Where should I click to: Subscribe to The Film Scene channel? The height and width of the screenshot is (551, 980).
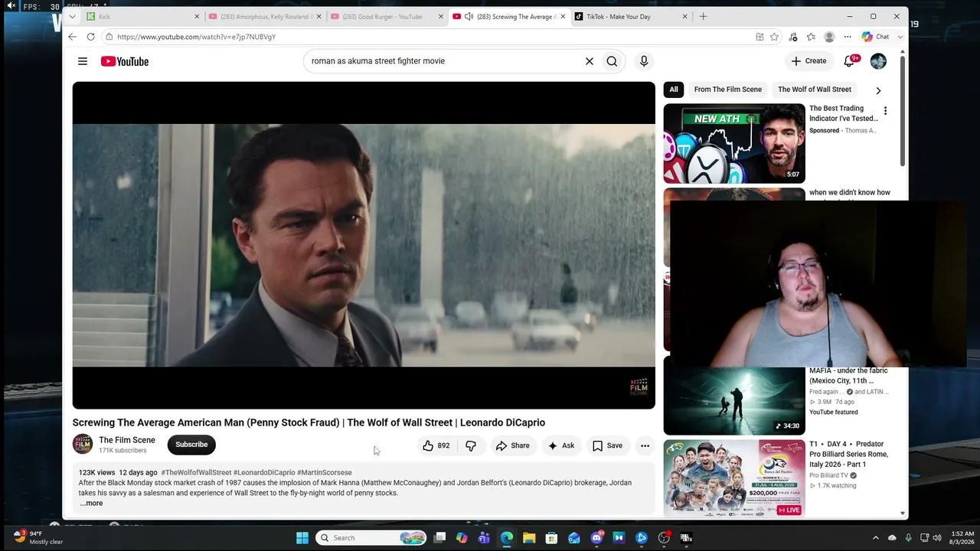pyautogui.click(x=191, y=445)
